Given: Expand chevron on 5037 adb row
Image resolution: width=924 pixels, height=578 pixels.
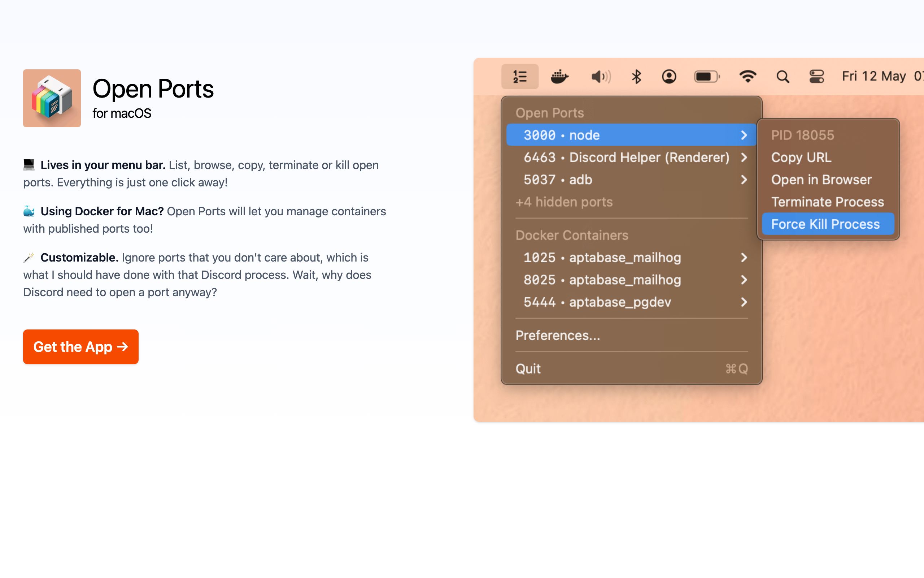Looking at the screenshot, I should [x=744, y=179].
